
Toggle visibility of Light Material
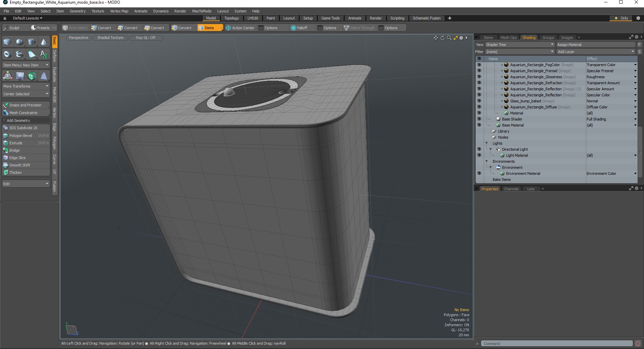click(479, 155)
